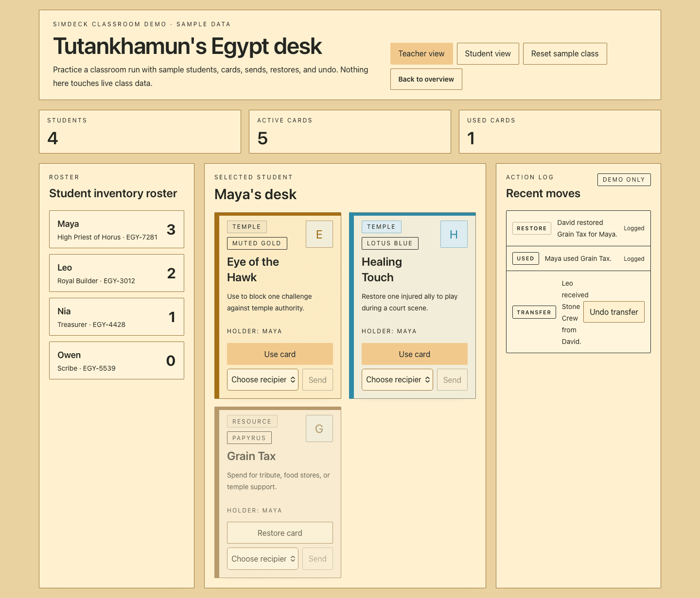Click the H badge on Healing Touch
The image size is (700, 598).
point(454,234)
